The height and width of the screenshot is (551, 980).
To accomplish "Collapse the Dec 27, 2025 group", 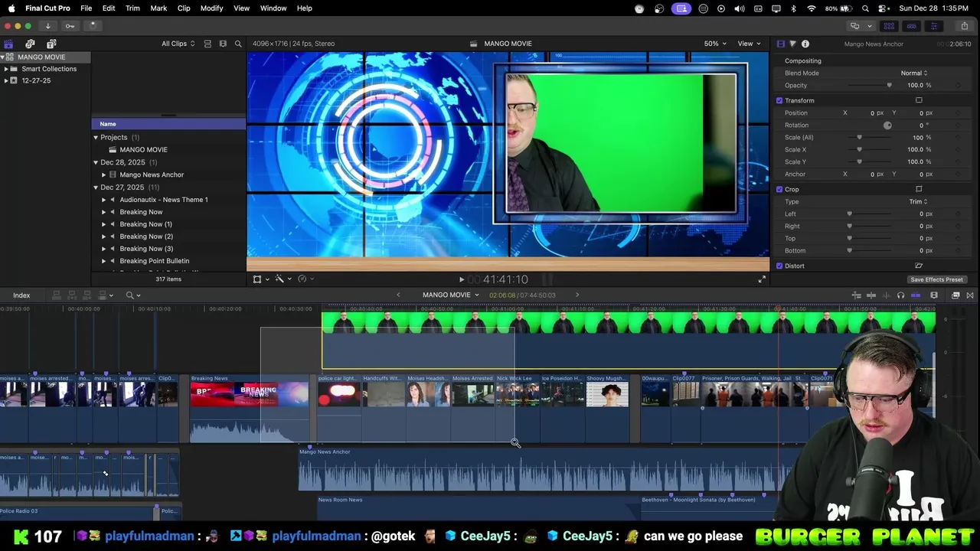I will tap(96, 187).
